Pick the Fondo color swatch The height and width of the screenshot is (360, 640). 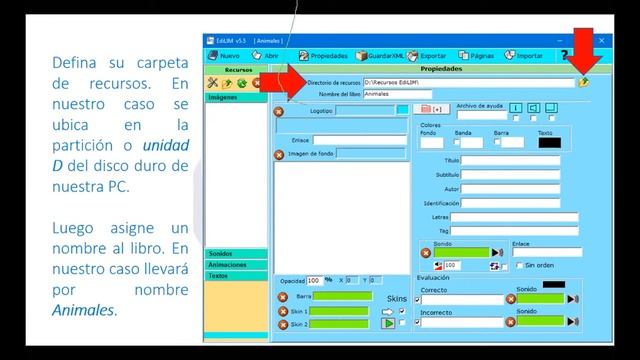pyautogui.click(x=432, y=142)
